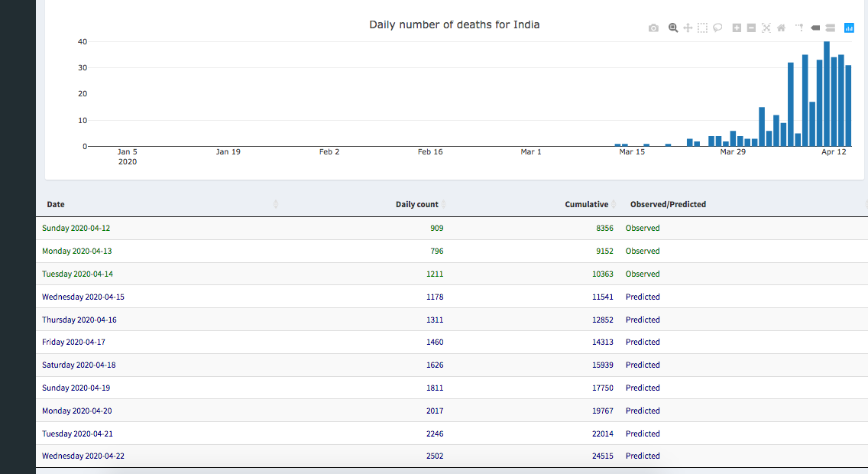Choose the Lasso Select tool
Image resolution: width=868 pixels, height=474 pixels.
pyautogui.click(x=717, y=28)
